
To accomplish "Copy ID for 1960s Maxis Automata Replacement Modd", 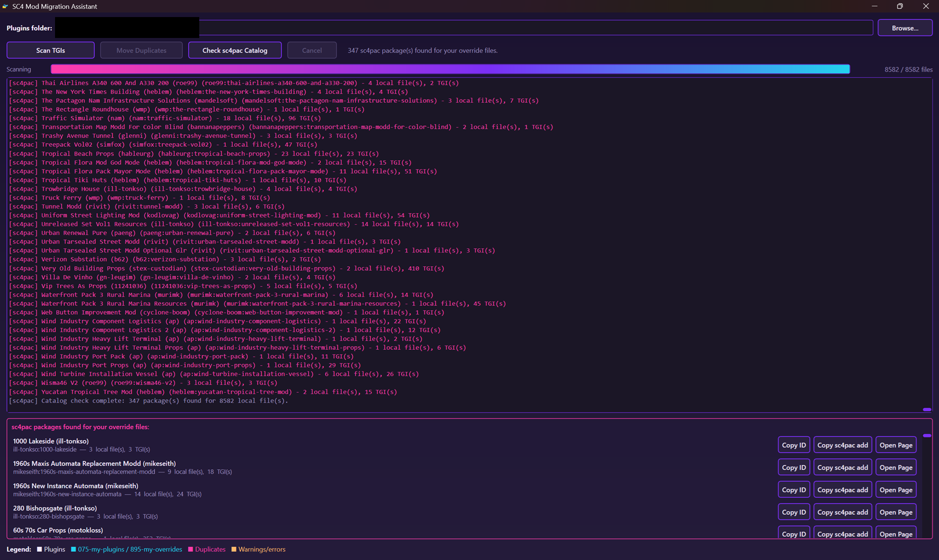I will [x=794, y=468].
